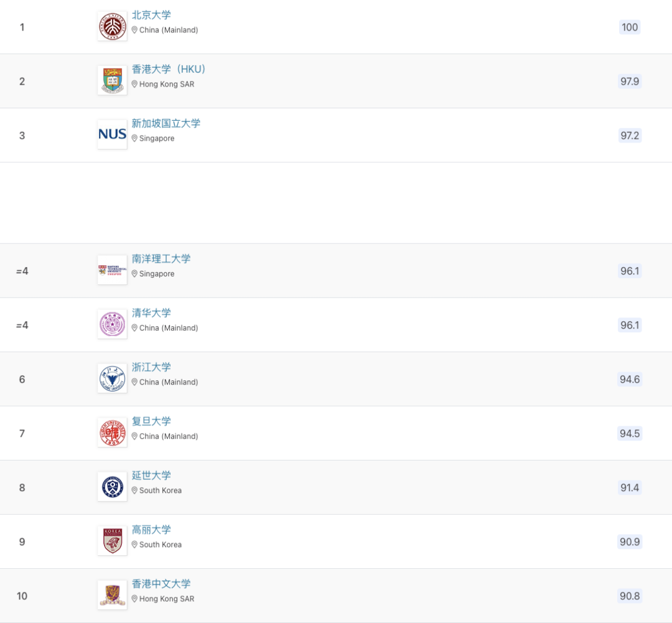672x623 pixels.
Task: Open the 香港大学（HKU）link
Action: [169, 69]
